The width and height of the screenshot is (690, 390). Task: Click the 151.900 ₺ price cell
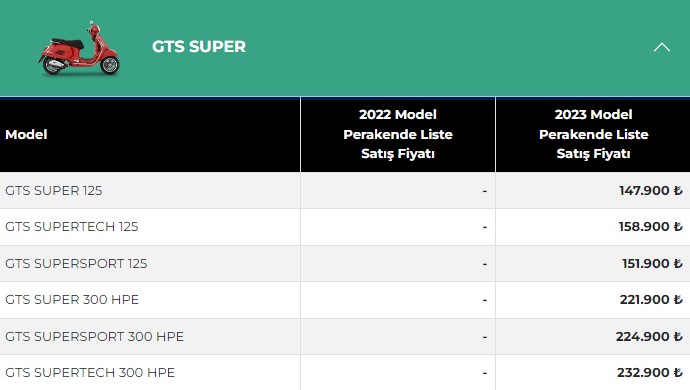pos(593,264)
